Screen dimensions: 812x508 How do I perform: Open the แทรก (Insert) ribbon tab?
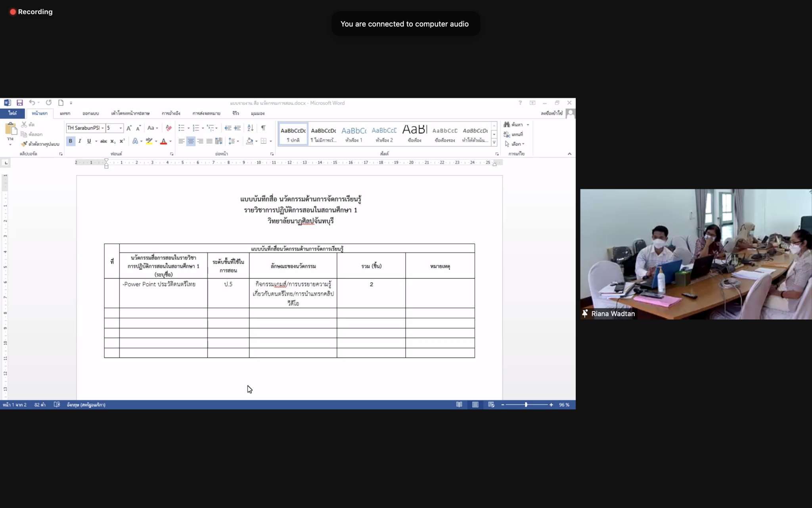pos(65,114)
